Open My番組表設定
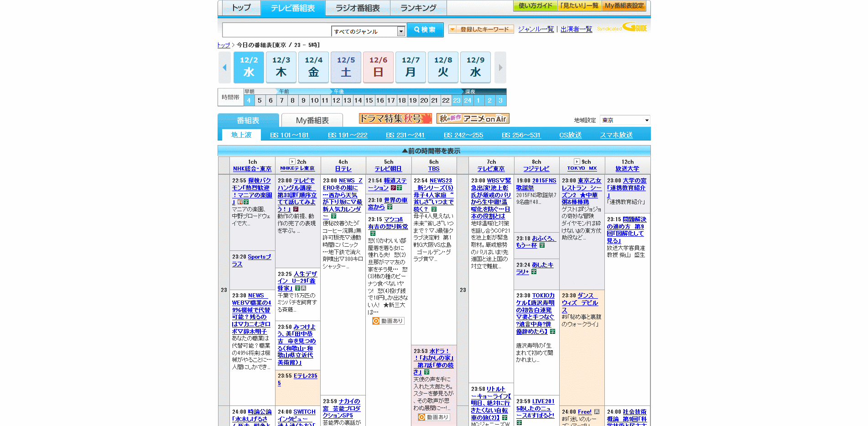The width and height of the screenshot is (868, 426). click(x=624, y=6)
